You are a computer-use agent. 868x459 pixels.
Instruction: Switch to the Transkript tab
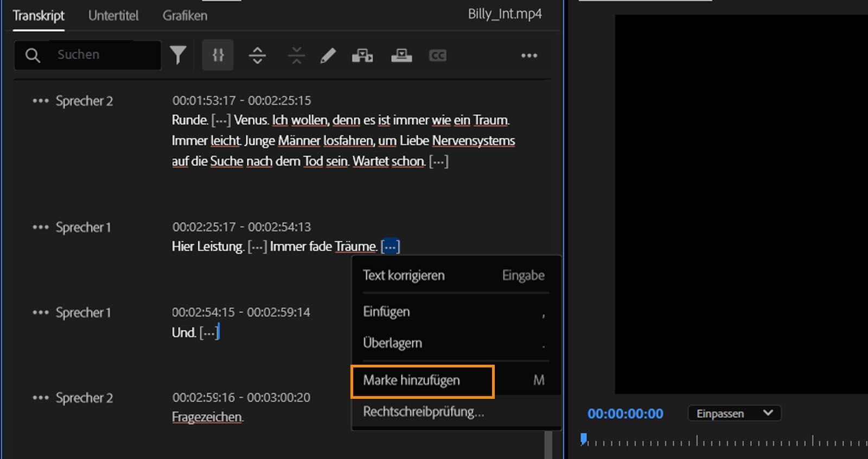click(39, 16)
